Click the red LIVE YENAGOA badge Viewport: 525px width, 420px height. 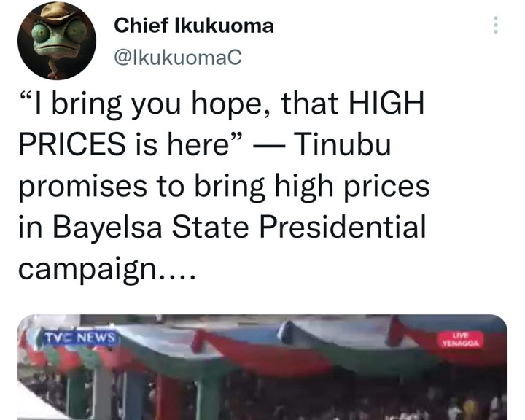click(462, 339)
